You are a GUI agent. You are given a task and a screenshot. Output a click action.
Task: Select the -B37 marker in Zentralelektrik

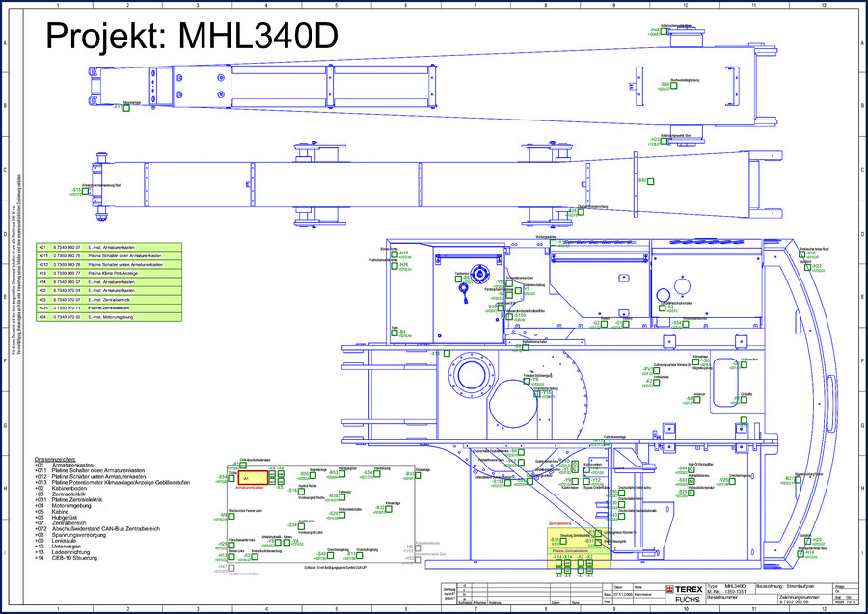[598, 542]
